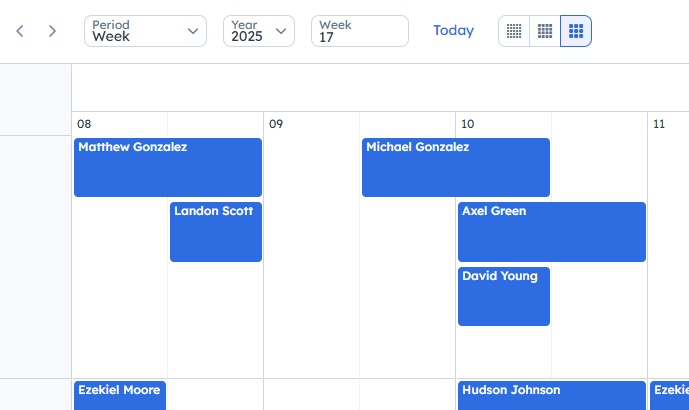The height and width of the screenshot is (410, 689).
Task: Open the Period dropdown
Action: [x=145, y=31]
